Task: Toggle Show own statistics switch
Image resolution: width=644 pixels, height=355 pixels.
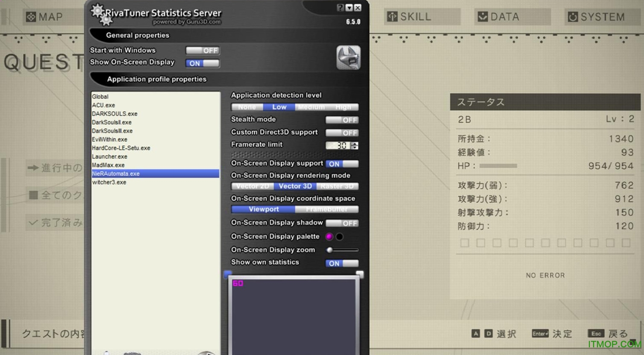Action: (x=342, y=263)
